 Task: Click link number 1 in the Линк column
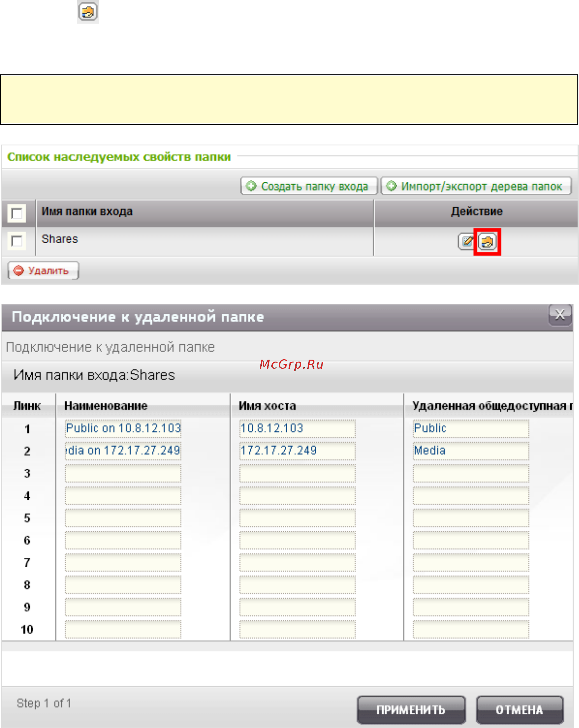coord(27,429)
